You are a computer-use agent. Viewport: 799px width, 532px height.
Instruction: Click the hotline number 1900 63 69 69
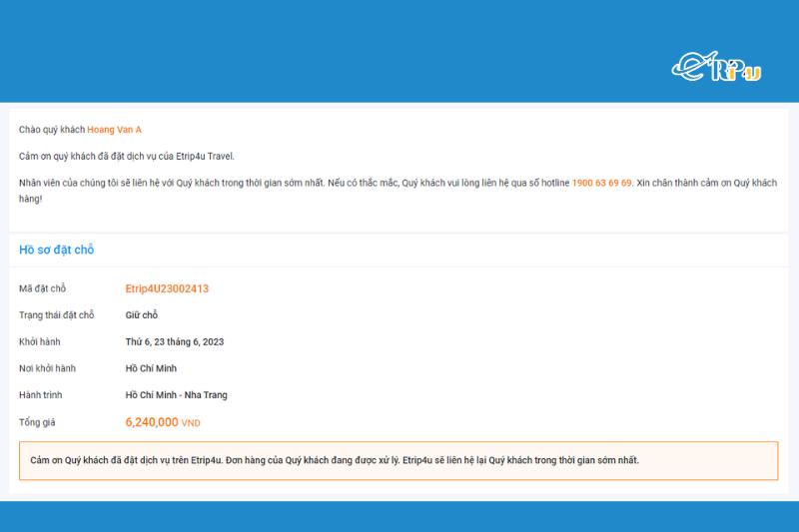tap(601, 183)
